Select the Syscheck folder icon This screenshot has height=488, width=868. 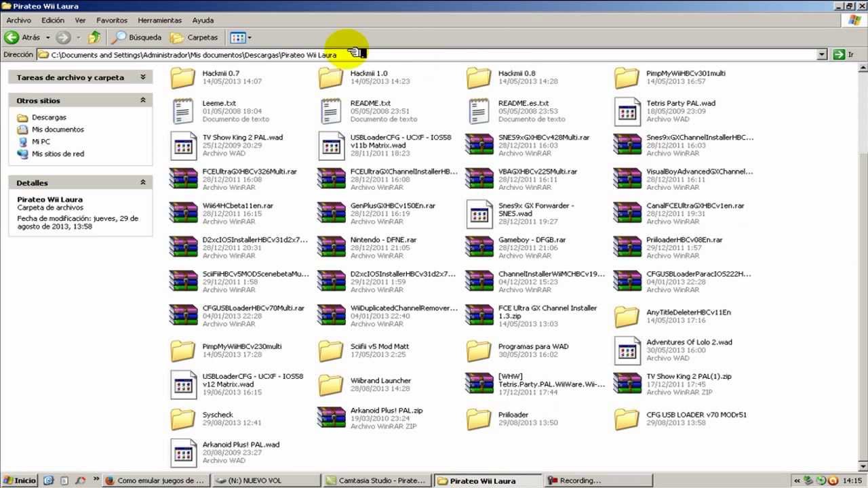[x=183, y=418]
